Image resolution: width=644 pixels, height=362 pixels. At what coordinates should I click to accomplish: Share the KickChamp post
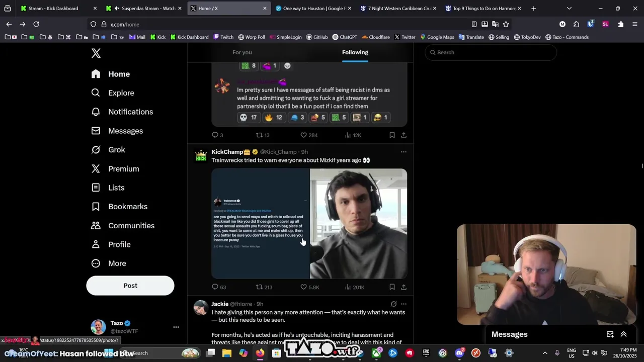[x=404, y=287]
